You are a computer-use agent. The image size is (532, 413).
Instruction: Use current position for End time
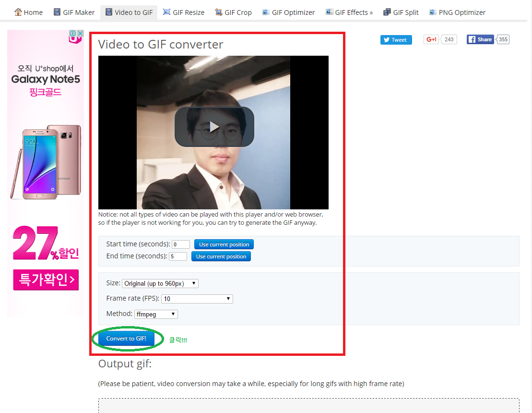pyautogui.click(x=221, y=256)
